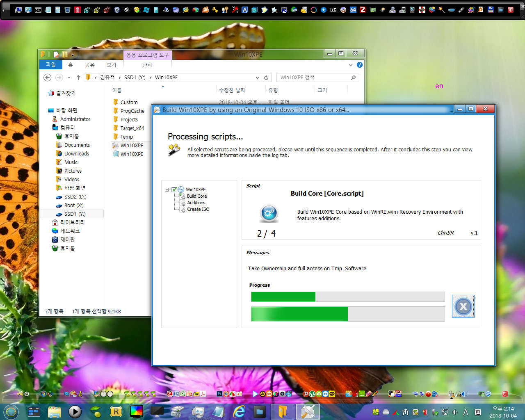525x420 pixels.
Task: Open Internet Explorer from taskbar
Action: pyautogui.click(x=239, y=411)
